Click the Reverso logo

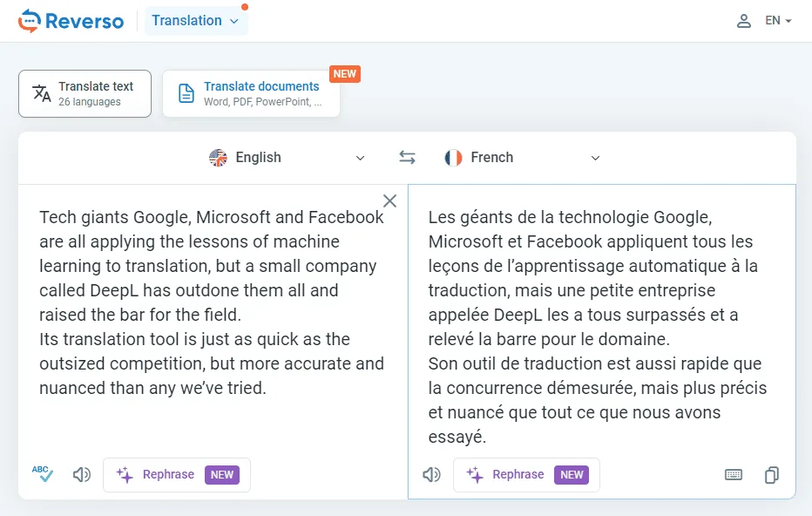pos(70,20)
